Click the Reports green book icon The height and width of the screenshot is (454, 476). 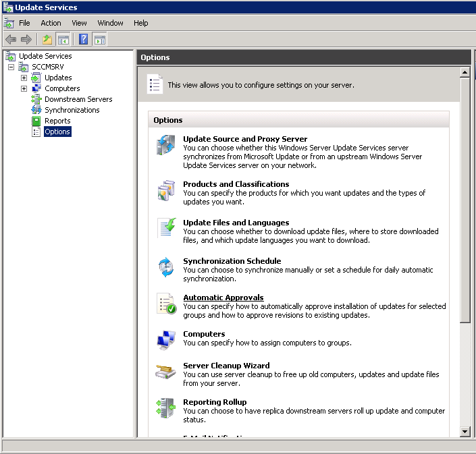[36, 121]
